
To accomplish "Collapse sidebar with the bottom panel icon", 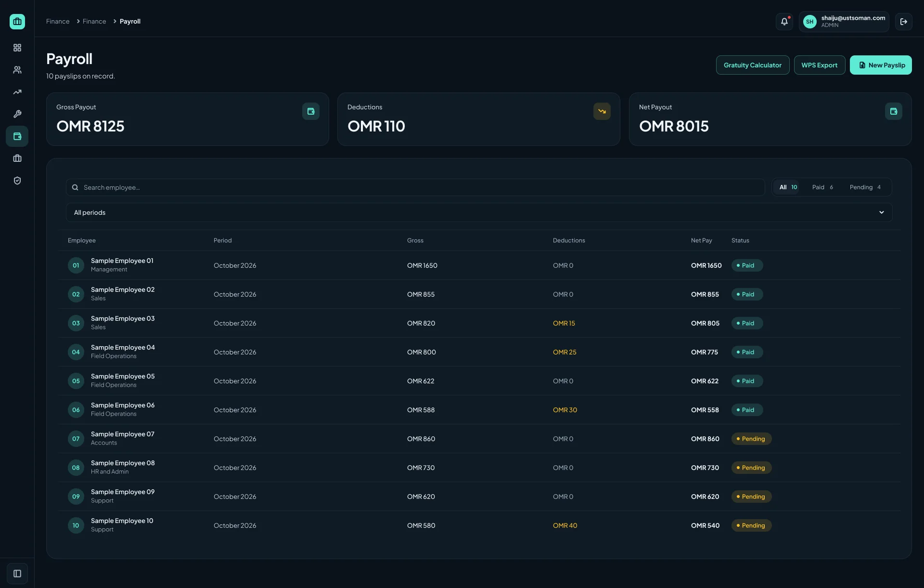I will (17, 574).
